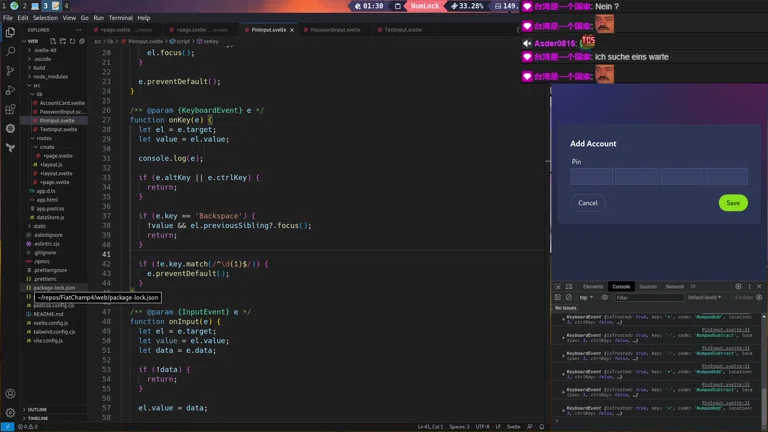Screen dimensions: 768x432
Task: Clear the console with the clear icon
Action: (569, 297)
